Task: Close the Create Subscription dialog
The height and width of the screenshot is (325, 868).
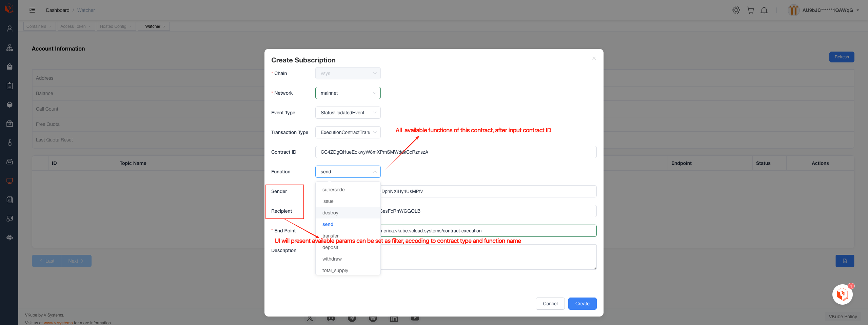Action: (x=594, y=58)
